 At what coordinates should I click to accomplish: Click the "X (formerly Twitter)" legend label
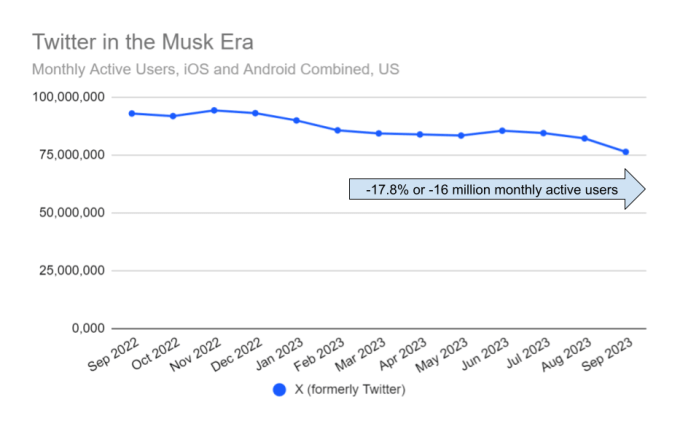tap(348, 391)
